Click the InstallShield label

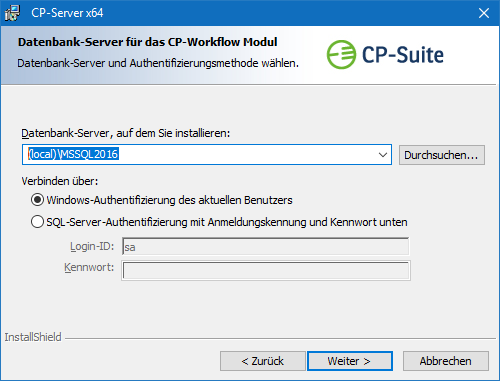point(33,337)
